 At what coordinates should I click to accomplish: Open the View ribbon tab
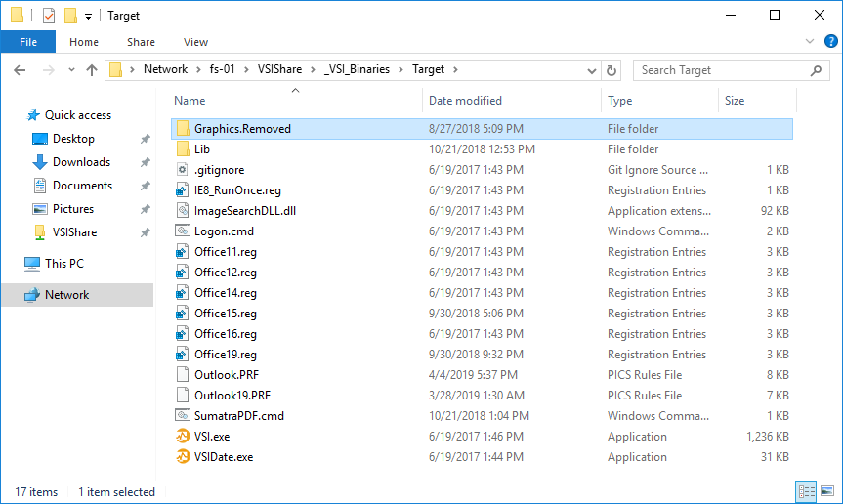tap(195, 42)
